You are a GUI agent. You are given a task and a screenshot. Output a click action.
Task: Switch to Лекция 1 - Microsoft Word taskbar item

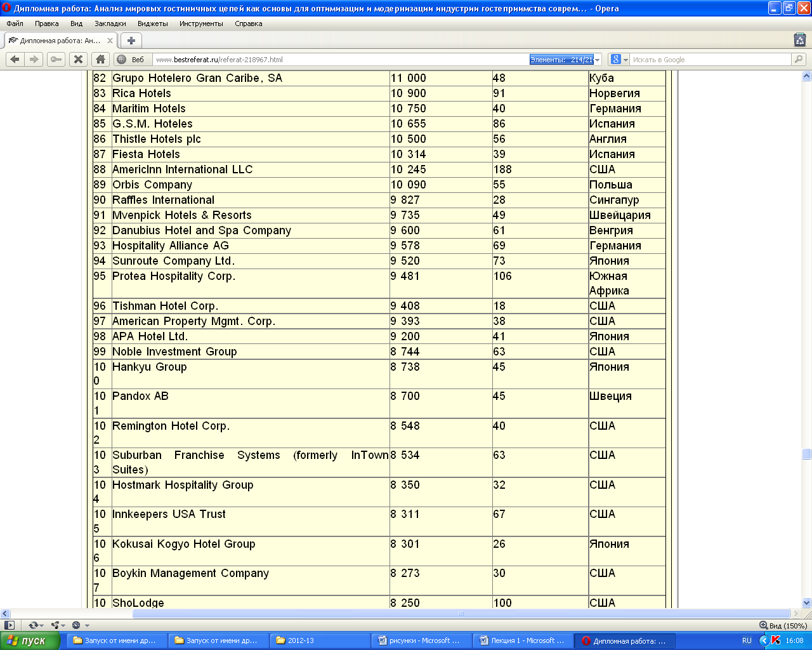(523, 640)
